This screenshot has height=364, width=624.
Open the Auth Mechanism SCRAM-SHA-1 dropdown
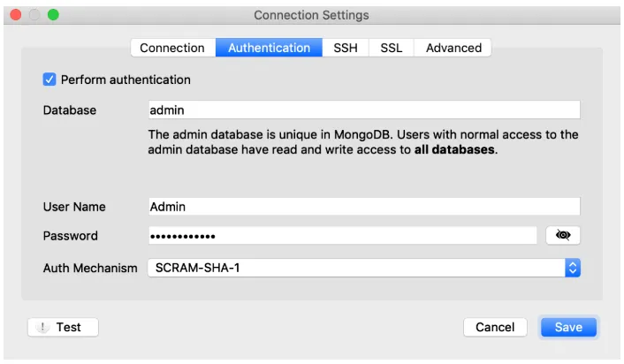coord(364,268)
